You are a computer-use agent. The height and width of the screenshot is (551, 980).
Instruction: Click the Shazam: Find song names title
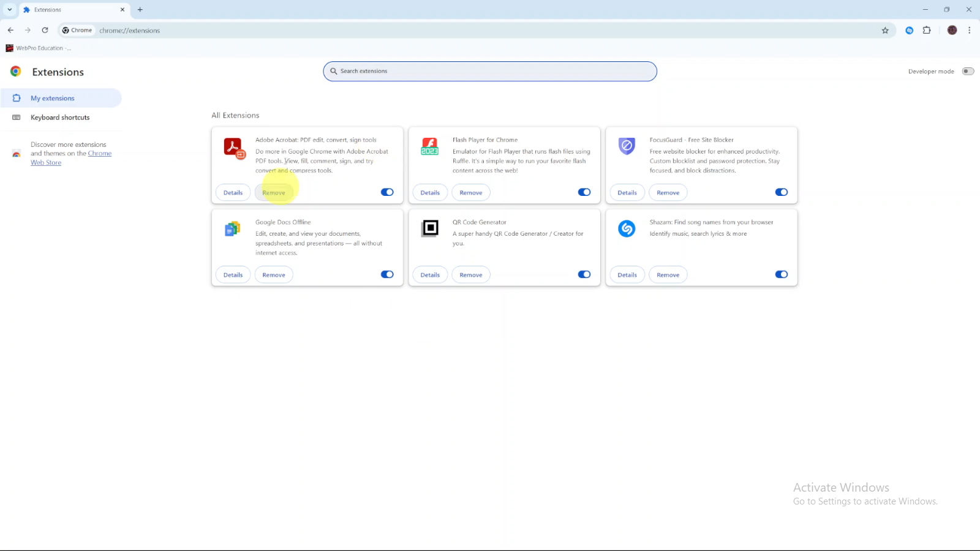click(x=711, y=222)
